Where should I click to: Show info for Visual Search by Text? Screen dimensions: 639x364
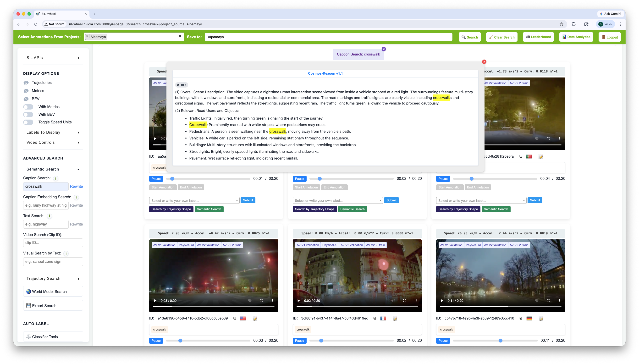click(x=66, y=253)
